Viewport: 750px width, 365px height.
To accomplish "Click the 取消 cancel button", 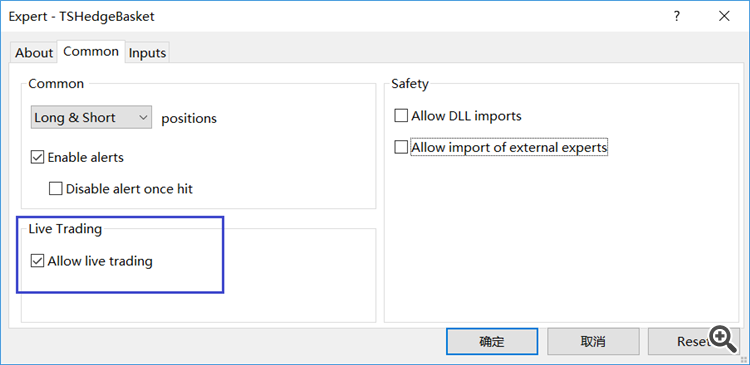I will click(593, 342).
